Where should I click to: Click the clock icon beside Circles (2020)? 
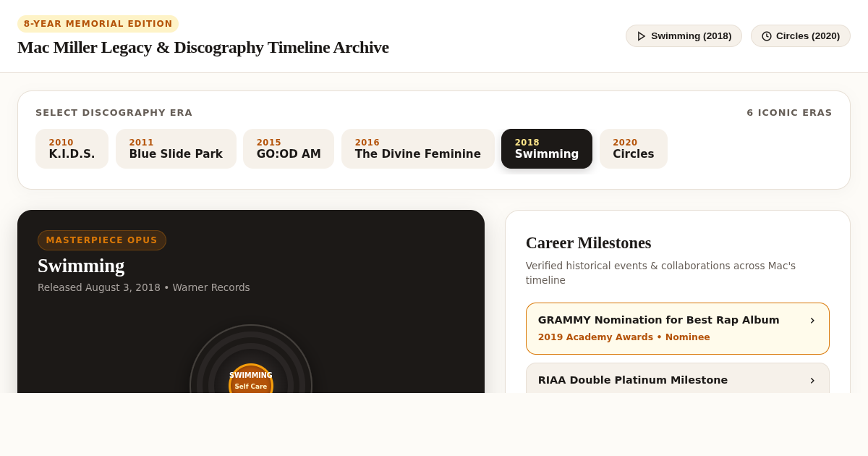coord(767,36)
